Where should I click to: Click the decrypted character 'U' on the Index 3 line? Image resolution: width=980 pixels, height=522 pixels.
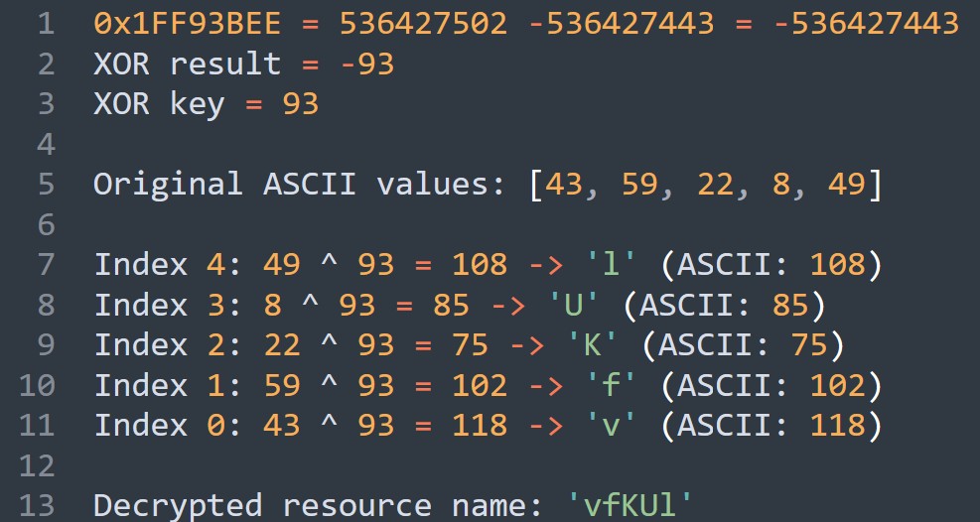573,305
